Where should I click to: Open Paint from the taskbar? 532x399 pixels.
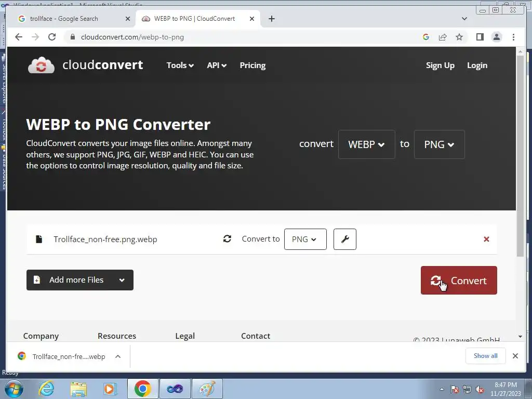click(x=207, y=389)
